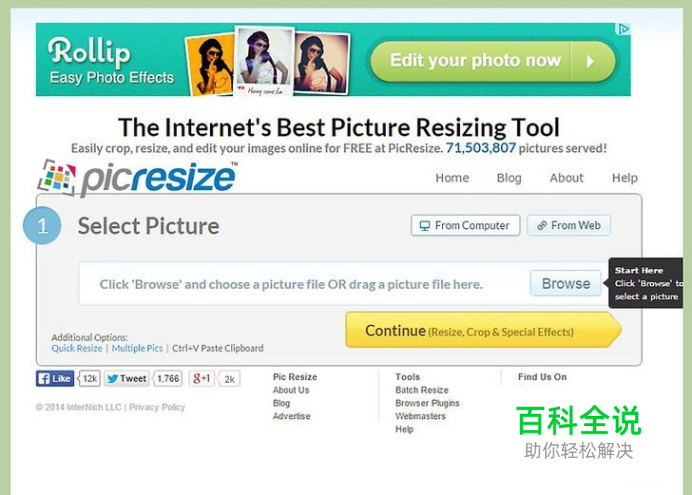This screenshot has width=692, height=495.
Task: Open the Quick Resize link
Action: click(77, 348)
